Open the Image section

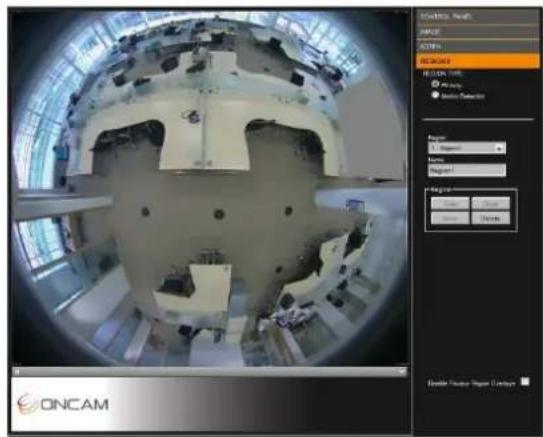click(478, 32)
